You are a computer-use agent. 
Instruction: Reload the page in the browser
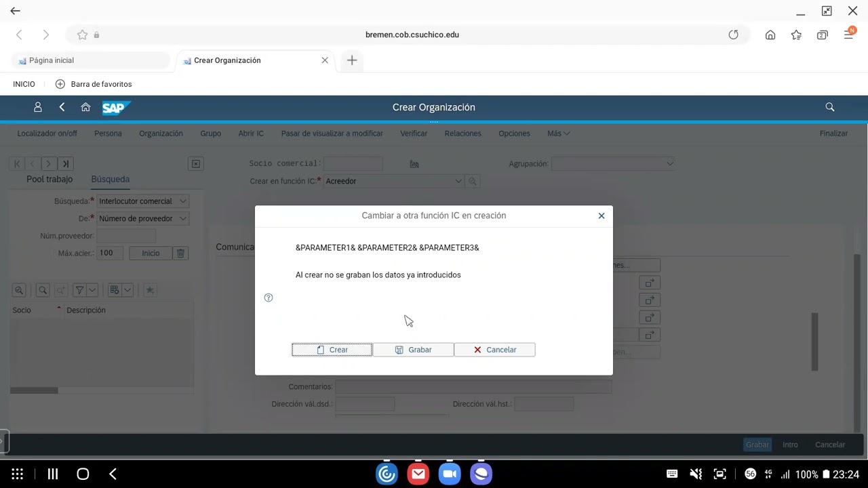[733, 35]
